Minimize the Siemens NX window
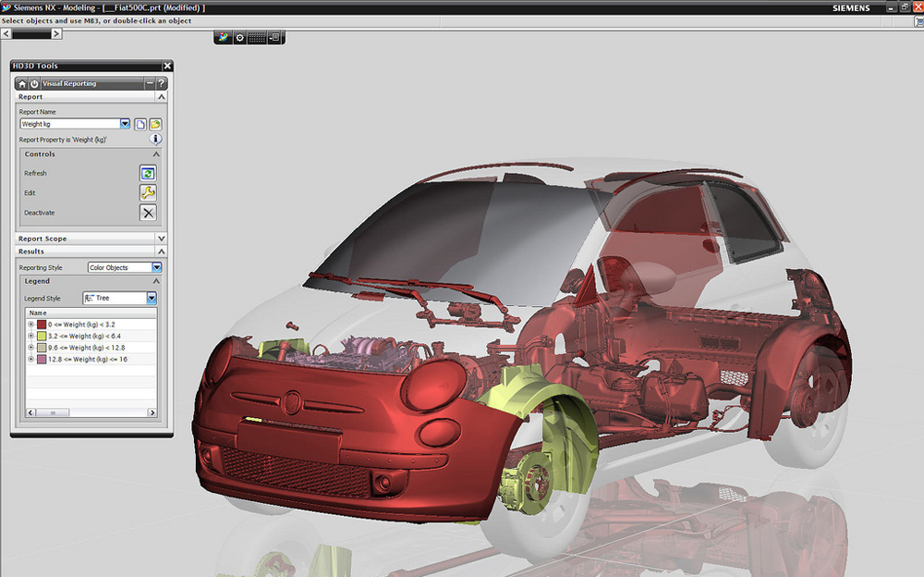The height and width of the screenshot is (577, 924). [891, 7]
